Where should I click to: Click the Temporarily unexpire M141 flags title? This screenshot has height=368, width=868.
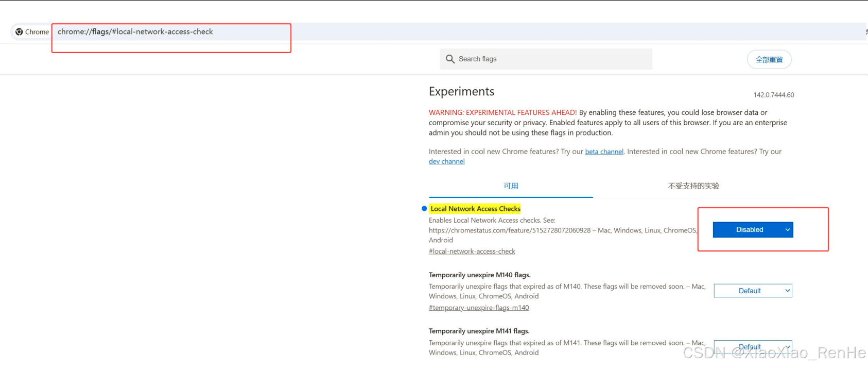tap(479, 331)
